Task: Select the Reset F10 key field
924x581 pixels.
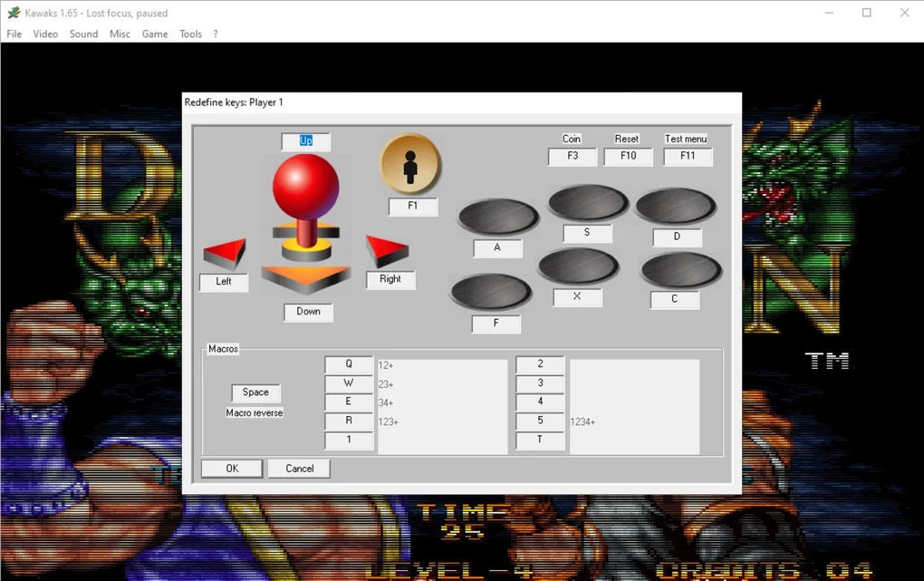Action: 628,156
